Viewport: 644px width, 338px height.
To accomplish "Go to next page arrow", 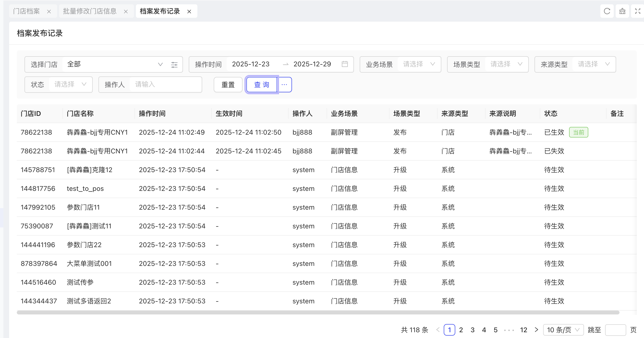I will click(536, 330).
